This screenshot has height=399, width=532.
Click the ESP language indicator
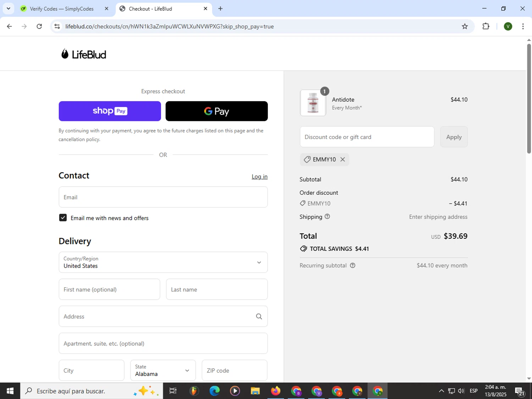click(x=473, y=391)
